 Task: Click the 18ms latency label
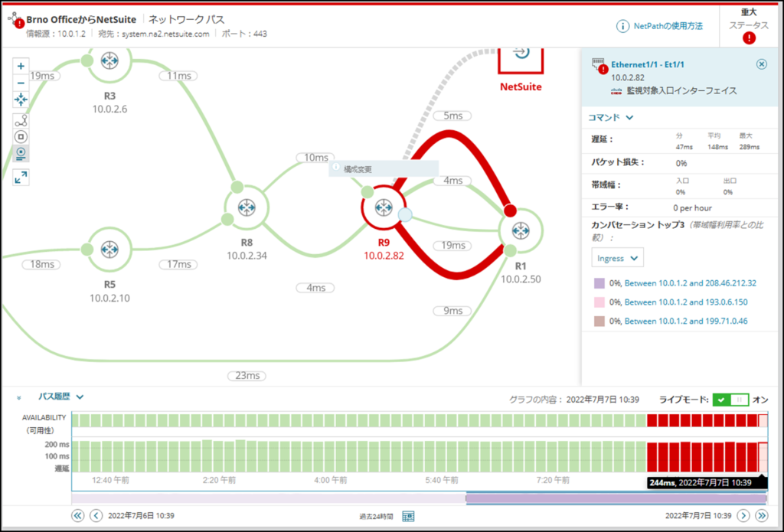(41, 264)
